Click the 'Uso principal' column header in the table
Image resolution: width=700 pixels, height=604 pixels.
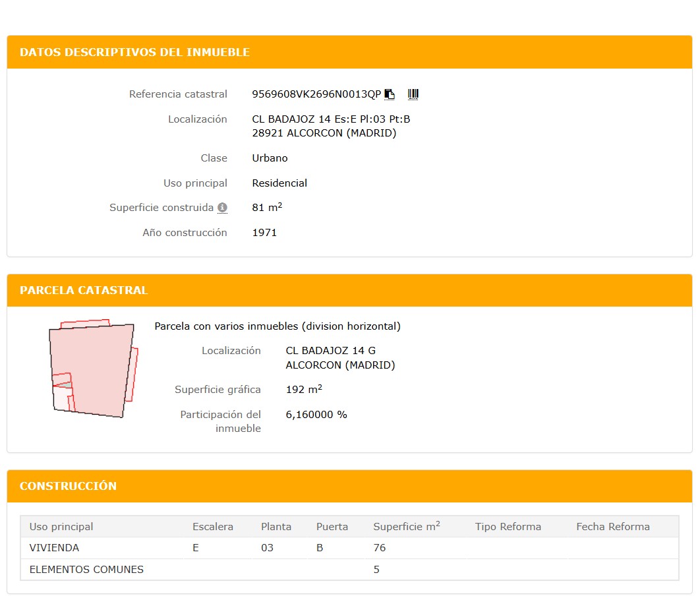pos(61,526)
